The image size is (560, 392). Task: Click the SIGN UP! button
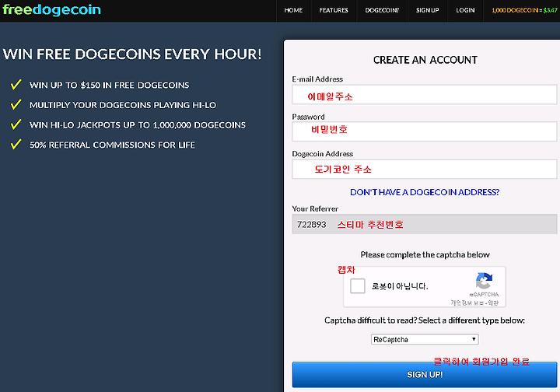[425, 375]
